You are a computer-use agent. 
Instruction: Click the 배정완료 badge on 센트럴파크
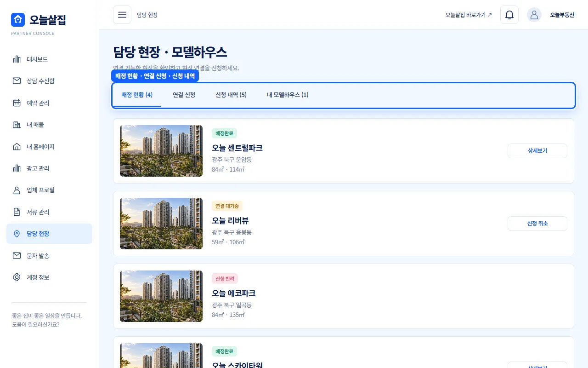(x=224, y=133)
